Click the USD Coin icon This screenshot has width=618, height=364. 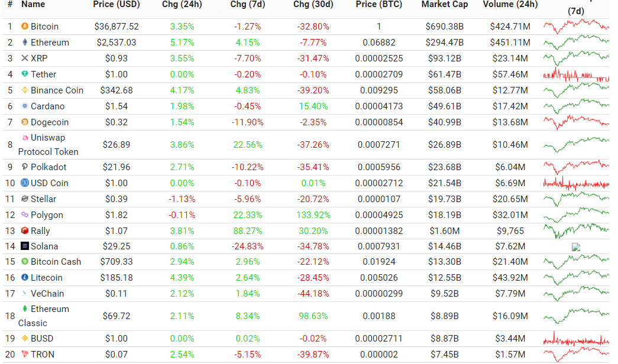(24, 183)
